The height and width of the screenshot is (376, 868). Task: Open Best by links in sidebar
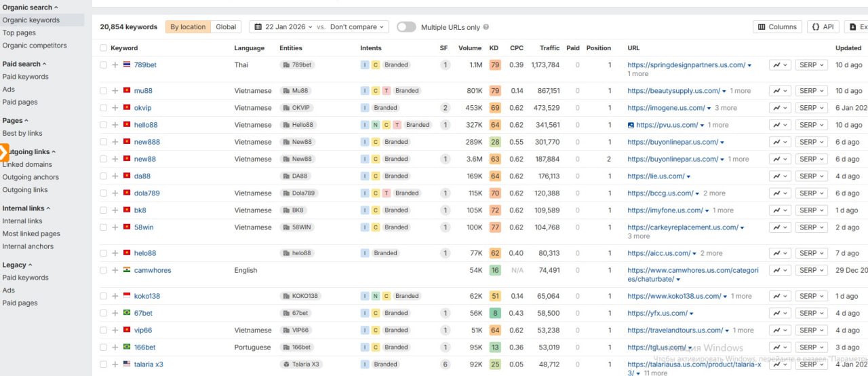point(22,134)
